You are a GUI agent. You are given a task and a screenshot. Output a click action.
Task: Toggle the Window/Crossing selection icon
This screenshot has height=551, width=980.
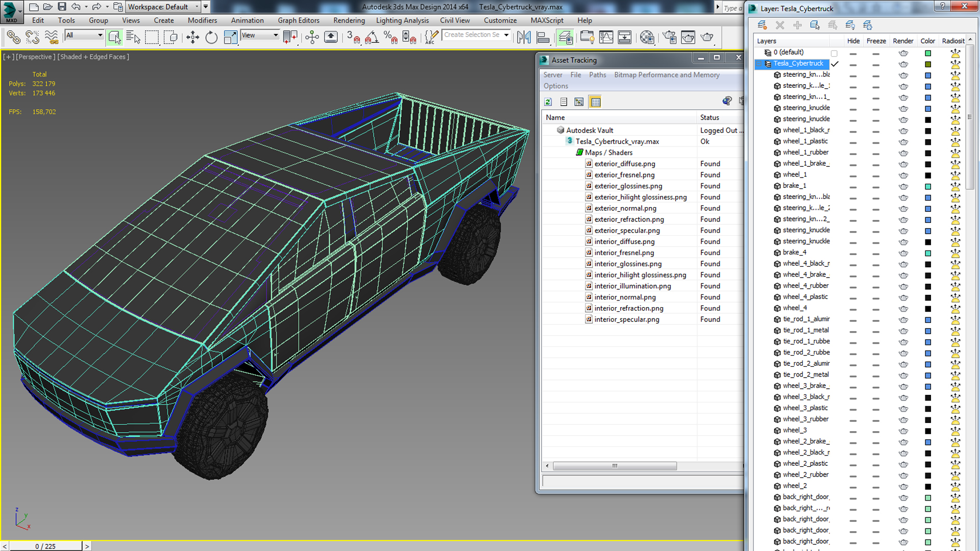click(x=170, y=37)
